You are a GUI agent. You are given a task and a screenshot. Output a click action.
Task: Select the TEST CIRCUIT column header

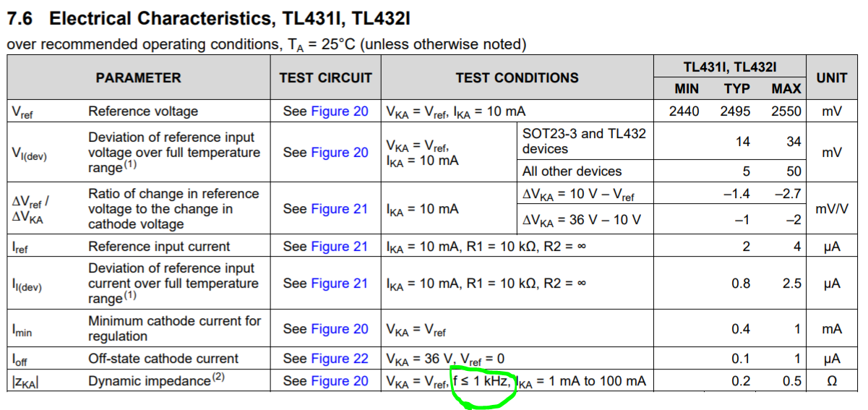325,78
